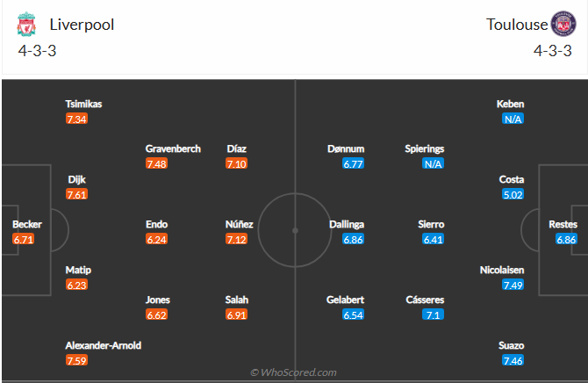The height and width of the screenshot is (383, 588).
Task: Select goalkeeper Becker on the pitch
Action: pos(27,224)
